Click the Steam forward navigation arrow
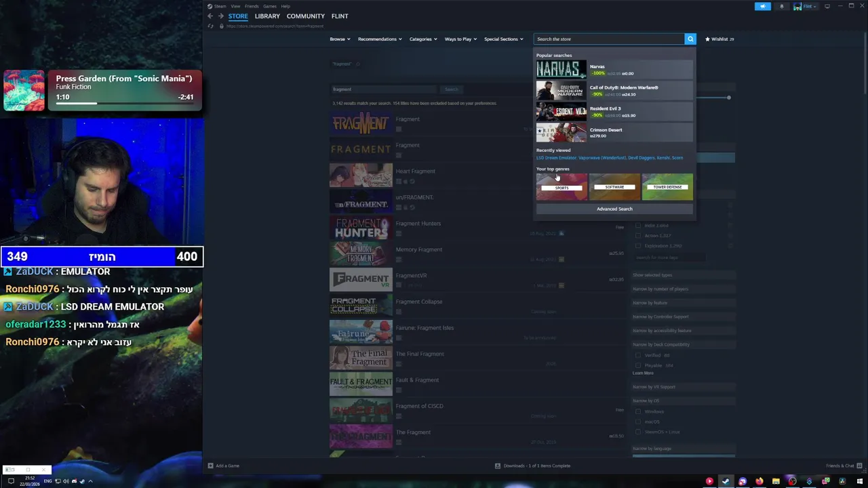 coord(220,16)
